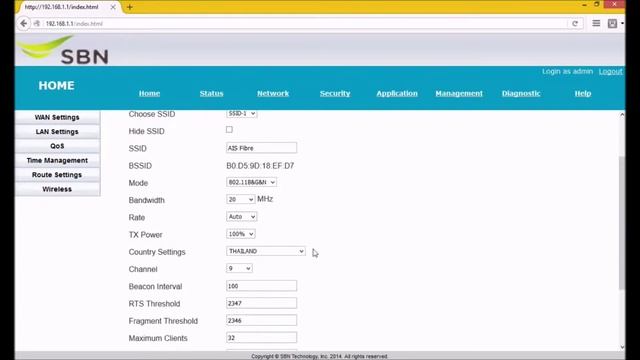Click the RTS Threshold field
Viewport: 640px width, 360px height.
tap(262, 303)
